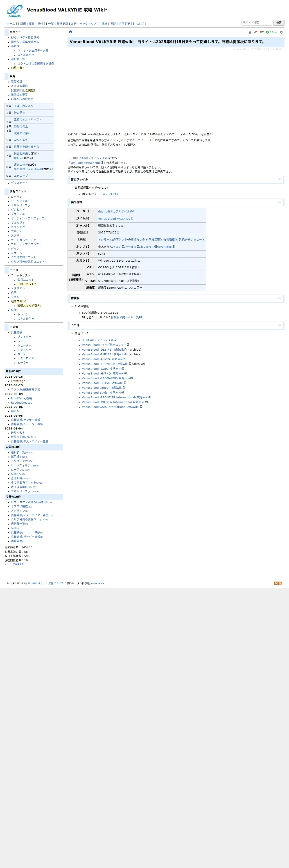Go to the home icon above the title
The height and width of the screenshot is (868, 289).
(x=70, y=32)
